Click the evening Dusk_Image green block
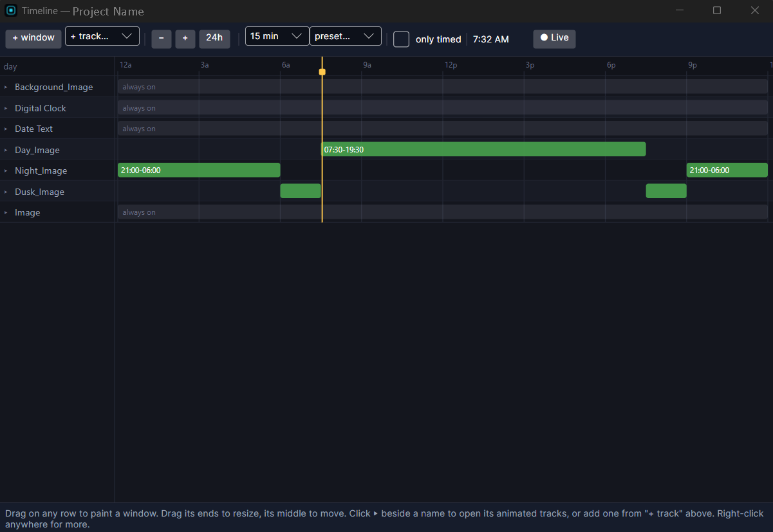The image size is (773, 532). click(x=666, y=191)
